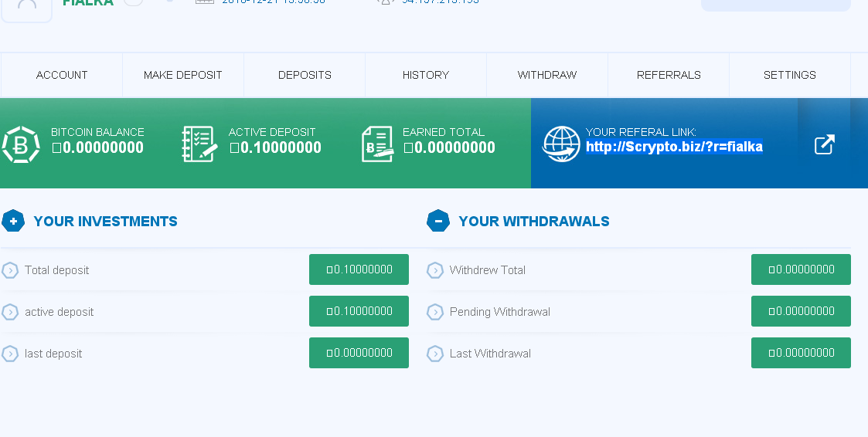Viewport: 868px width, 437px height.
Task: Select the WITHDRAW tab
Action: click(x=547, y=75)
